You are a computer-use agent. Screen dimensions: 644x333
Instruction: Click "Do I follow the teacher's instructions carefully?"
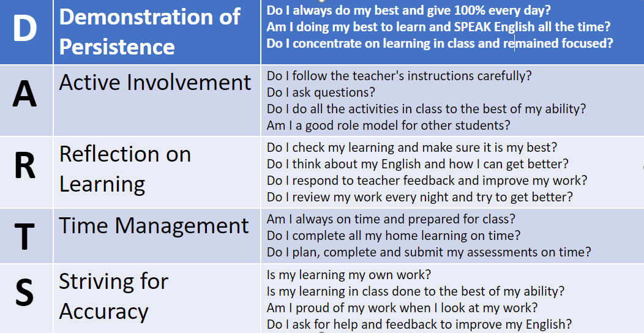pyautogui.click(x=399, y=76)
